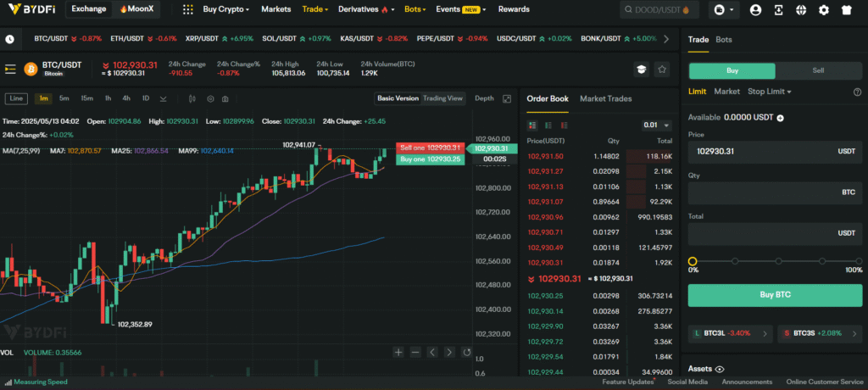868x390 pixels.
Task: Show asks-only order book view
Action: pyautogui.click(x=564, y=125)
